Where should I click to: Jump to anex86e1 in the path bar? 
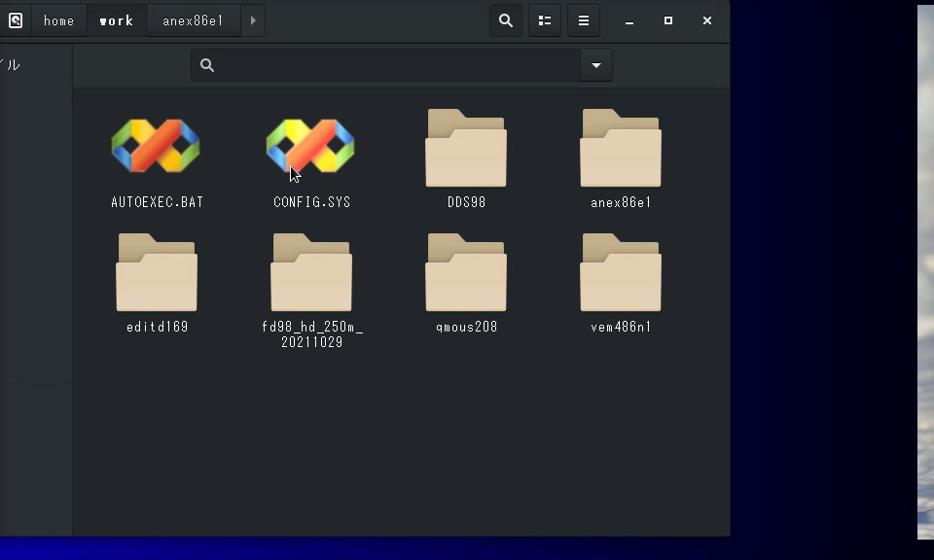193,20
